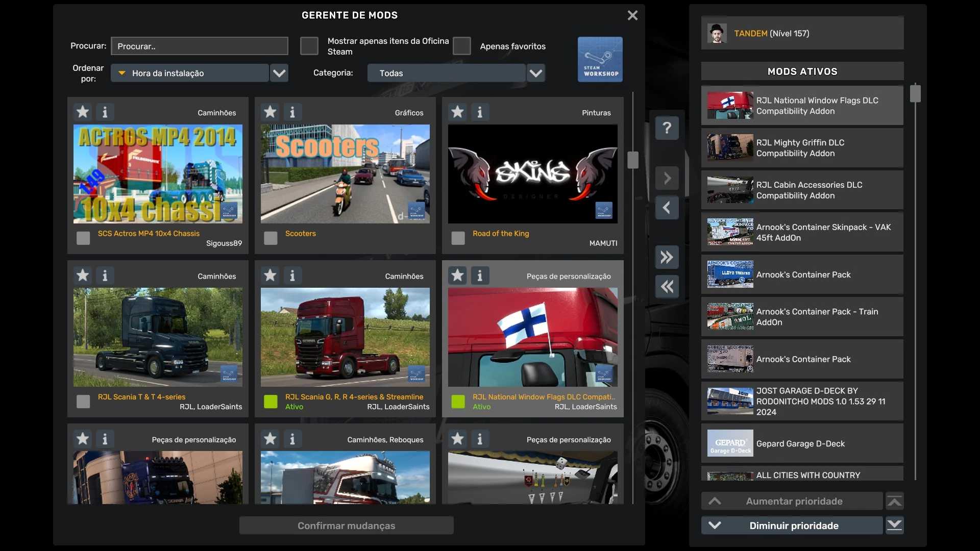Toggle 'Apenas favoritos' checkbox
Image resolution: width=980 pixels, height=551 pixels.
click(x=461, y=46)
